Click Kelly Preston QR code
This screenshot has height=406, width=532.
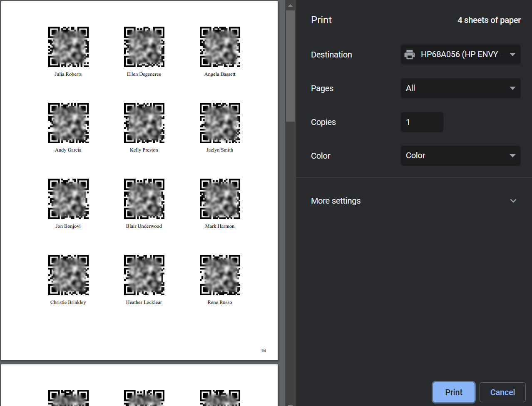coord(144,123)
